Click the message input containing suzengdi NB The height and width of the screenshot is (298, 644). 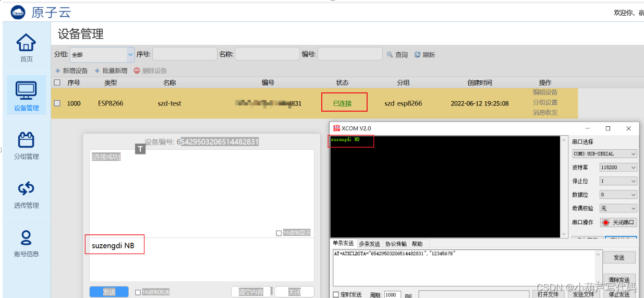[201, 259]
